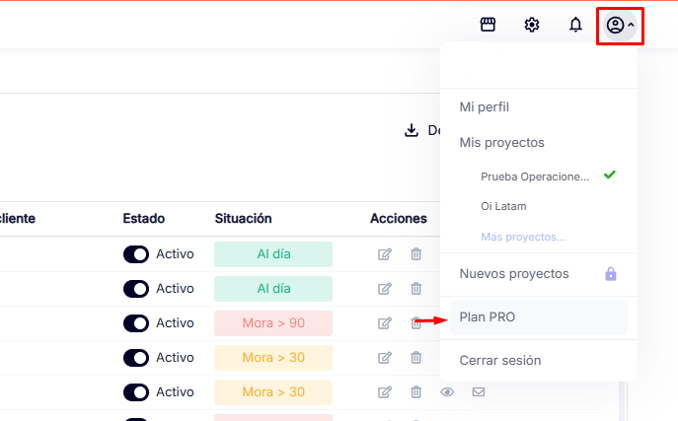Edit the second Al día row

(x=384, y=288)
